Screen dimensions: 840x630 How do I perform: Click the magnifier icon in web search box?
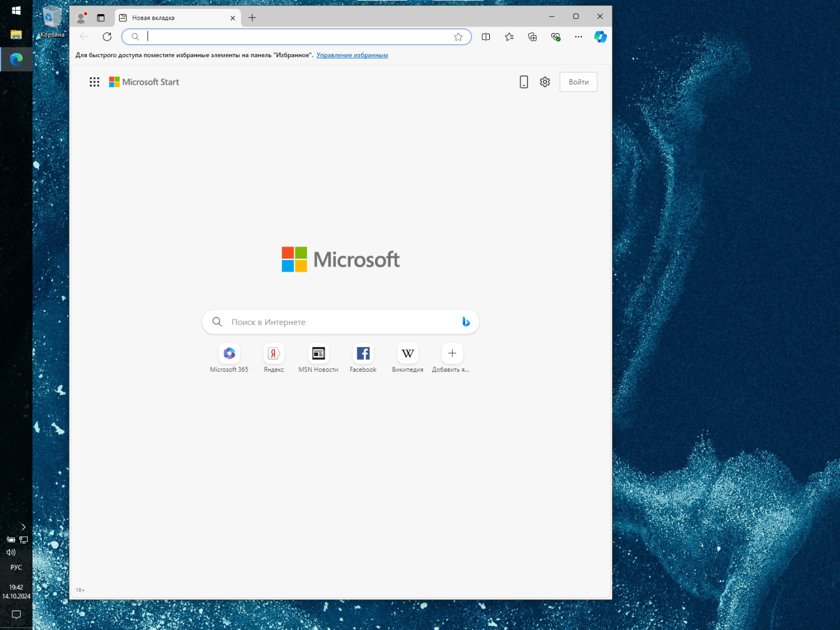[217, 322]
